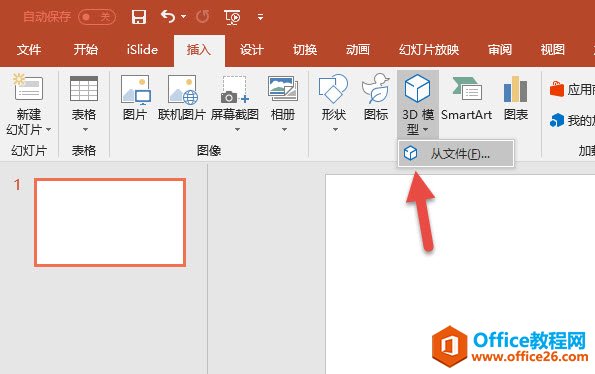Viewport: 595px width, 374px height.
Task: Select the 插入 ribbon tab
Action: [x=199, y=50]
